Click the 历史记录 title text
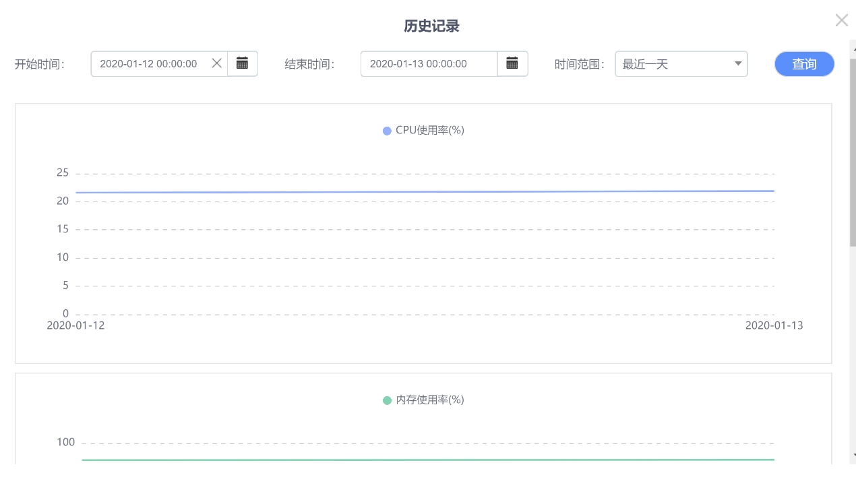856x504 pixels. (x=431, y=26)
